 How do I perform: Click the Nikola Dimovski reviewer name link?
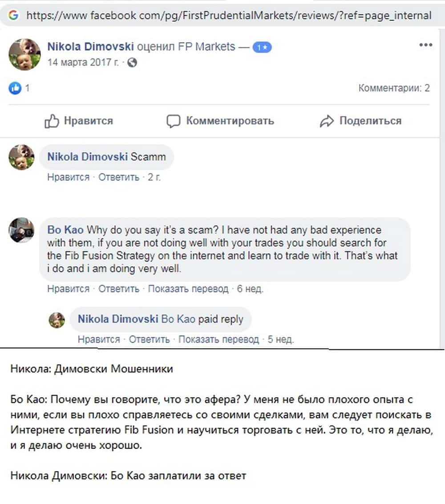pyautogui.click(x=90, y=46)
